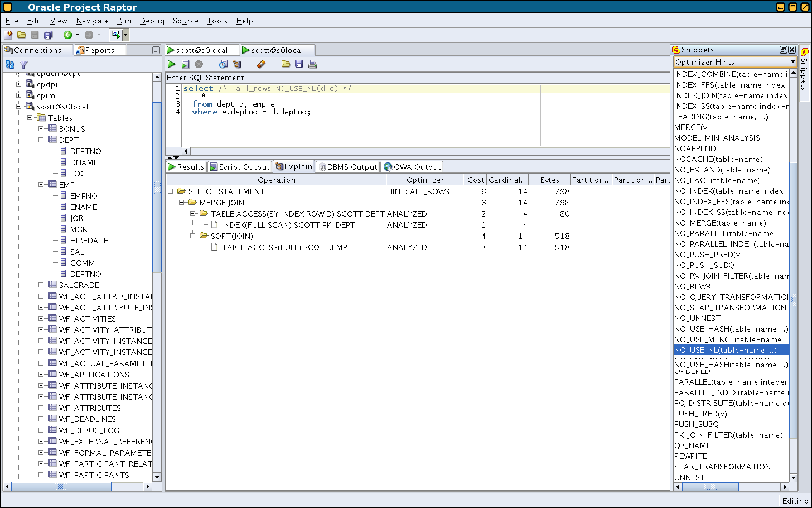This screenshot has width=812, height=508.
Task: Click the Cancel execution icon
Action: [199, 64]
